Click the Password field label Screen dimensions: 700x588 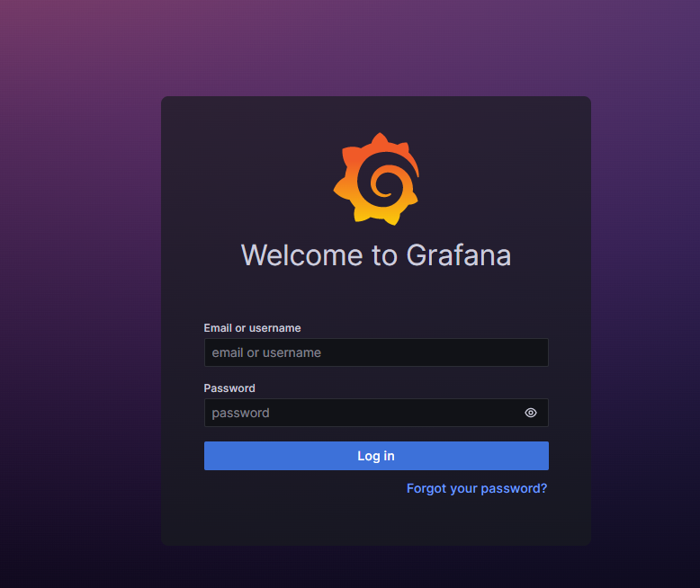coord(229,388)
